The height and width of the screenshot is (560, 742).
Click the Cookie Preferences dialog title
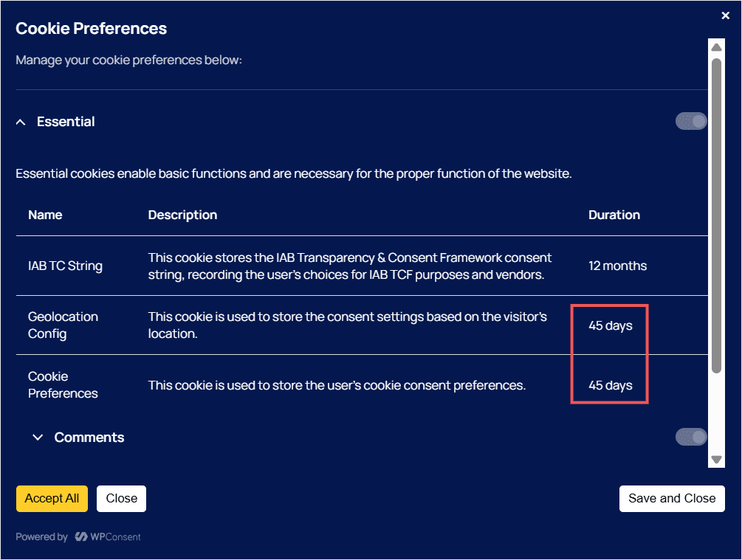(x=92, y=28)
